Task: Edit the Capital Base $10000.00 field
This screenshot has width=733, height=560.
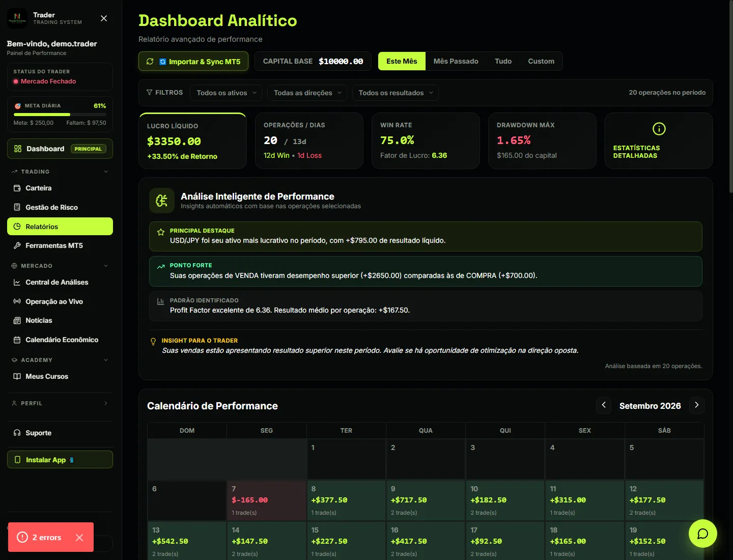Action: click(x=341, y=62)
